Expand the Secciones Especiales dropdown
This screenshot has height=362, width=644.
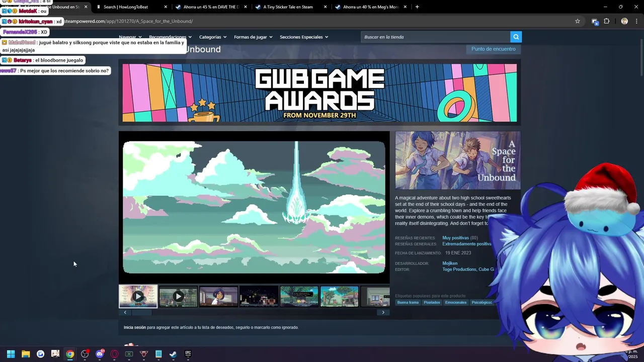point(304,37)
